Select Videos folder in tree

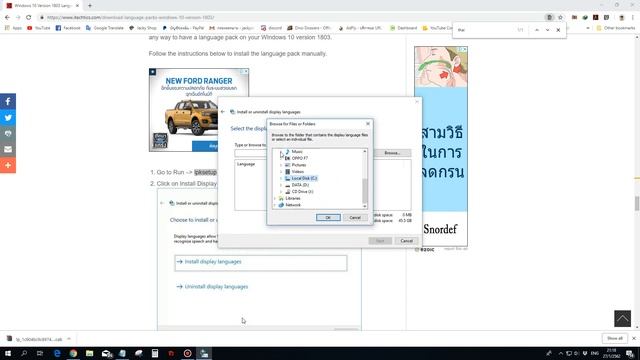click(298, 172)
